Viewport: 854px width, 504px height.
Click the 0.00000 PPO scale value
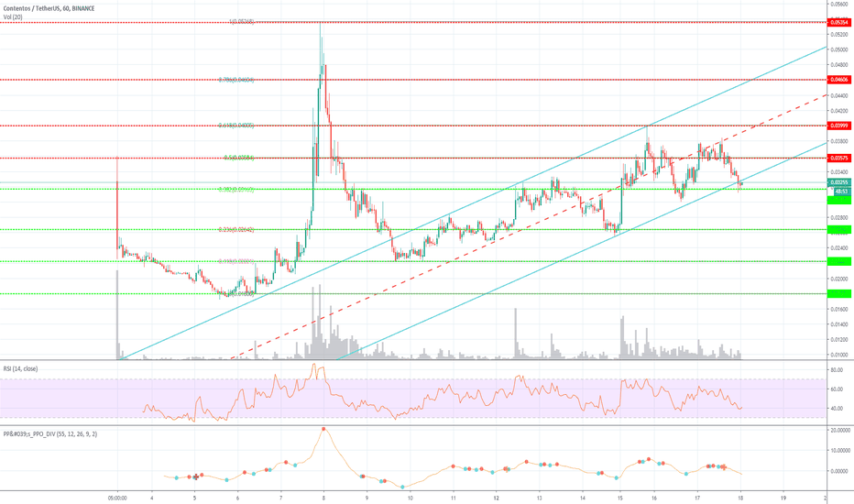tap(840, 471)
